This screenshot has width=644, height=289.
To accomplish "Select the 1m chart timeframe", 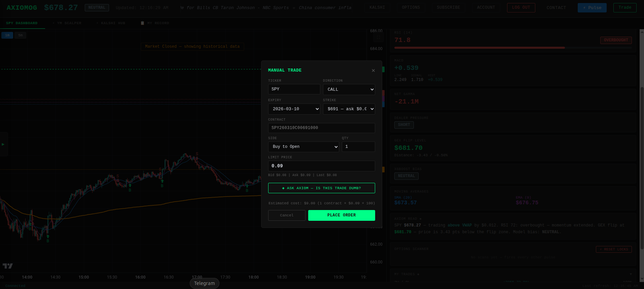I will pos(7,35).
